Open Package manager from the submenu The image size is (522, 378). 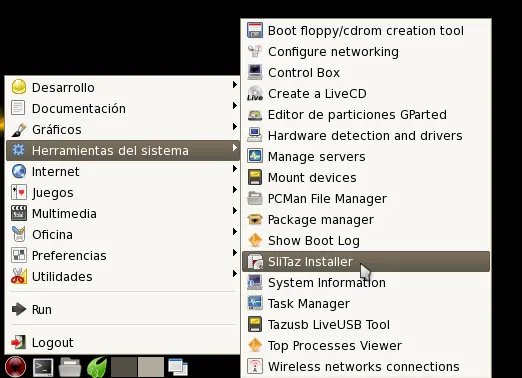[x=366, y=219]
